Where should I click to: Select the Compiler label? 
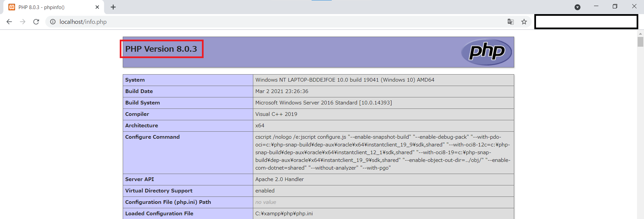pyautogui.click(x=137, y=114)
